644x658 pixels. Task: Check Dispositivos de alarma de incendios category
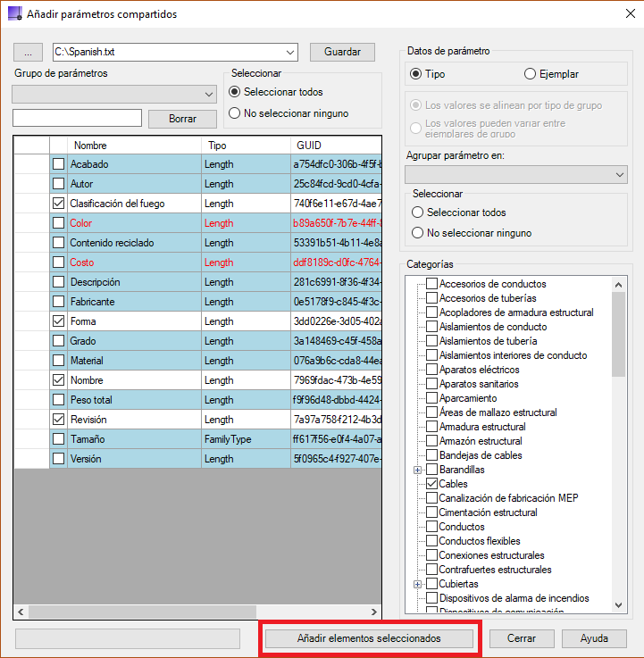[432, 597]
